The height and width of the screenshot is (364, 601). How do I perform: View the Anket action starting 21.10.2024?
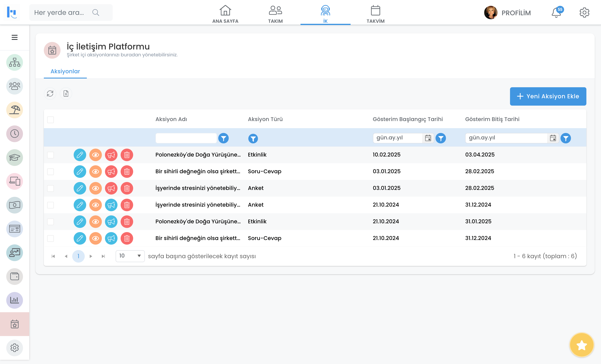[x=95, y=205]
